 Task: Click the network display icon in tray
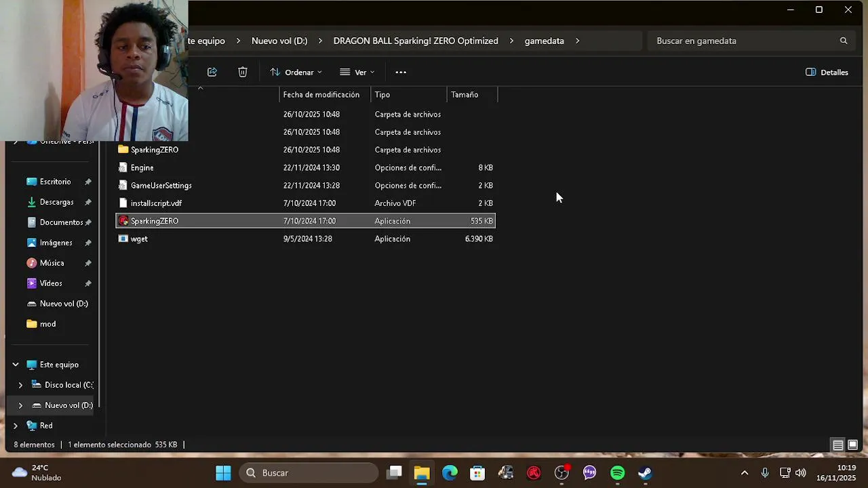pyautogui.click(x=785, y=473)
